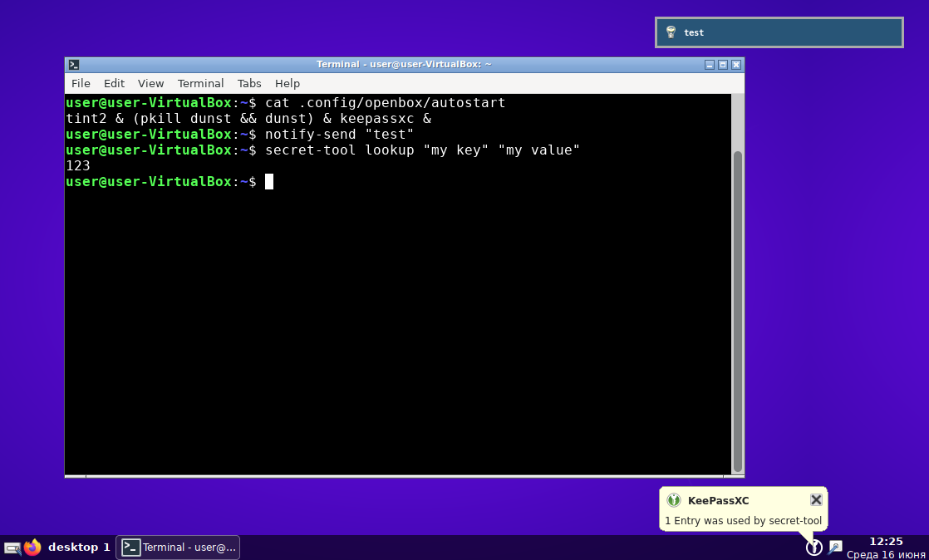Click the KeePassXC key icon in system tray
This screenshot has width=929, height=560.
(x=813, y=548)
